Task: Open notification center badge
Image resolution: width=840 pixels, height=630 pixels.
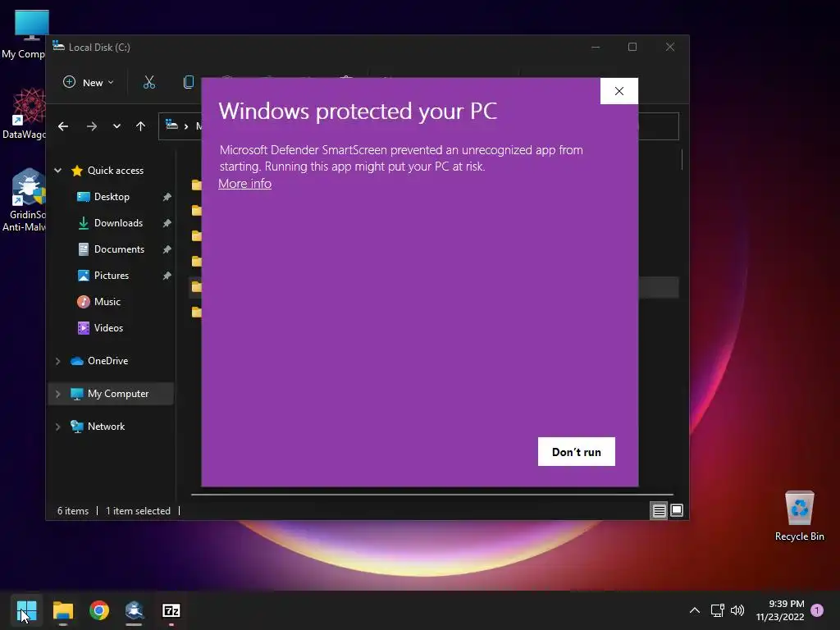Action: (x=817, y=610)
